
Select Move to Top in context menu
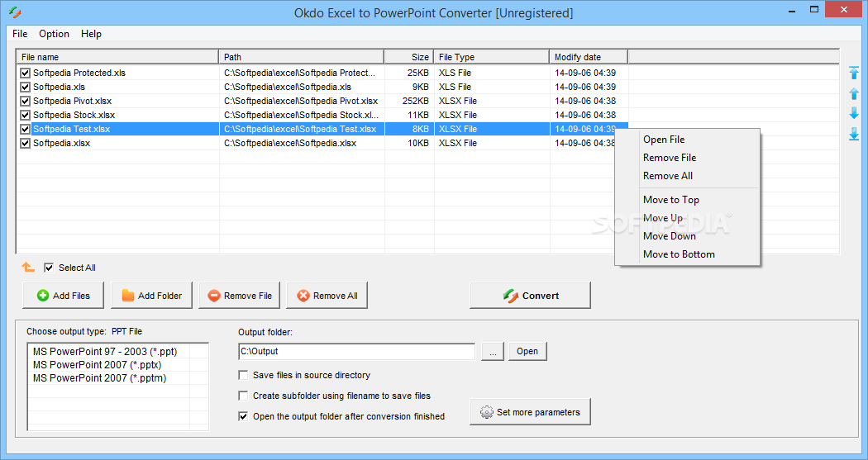[671, 200]
